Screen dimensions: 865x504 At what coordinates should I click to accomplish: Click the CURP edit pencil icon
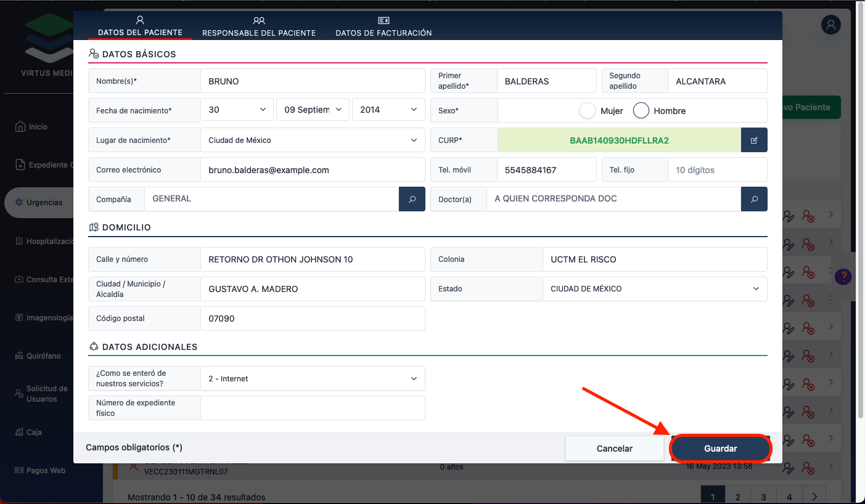754,140
